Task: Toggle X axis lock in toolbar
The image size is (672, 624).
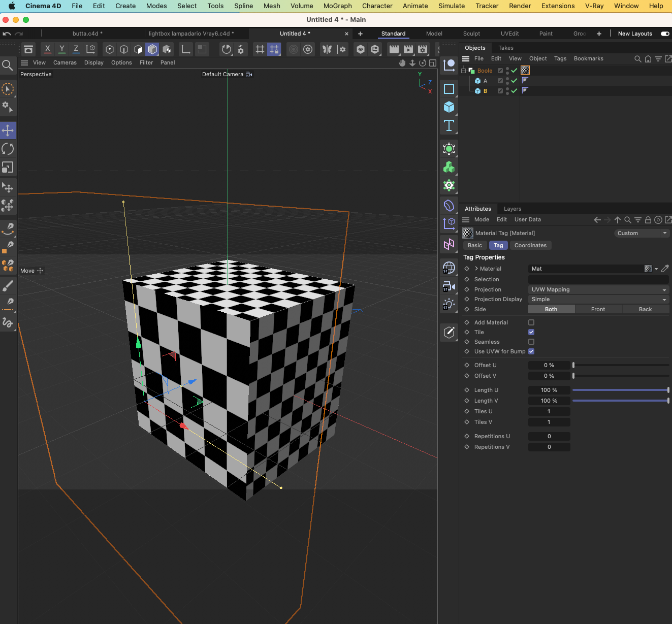Action: 47,49
